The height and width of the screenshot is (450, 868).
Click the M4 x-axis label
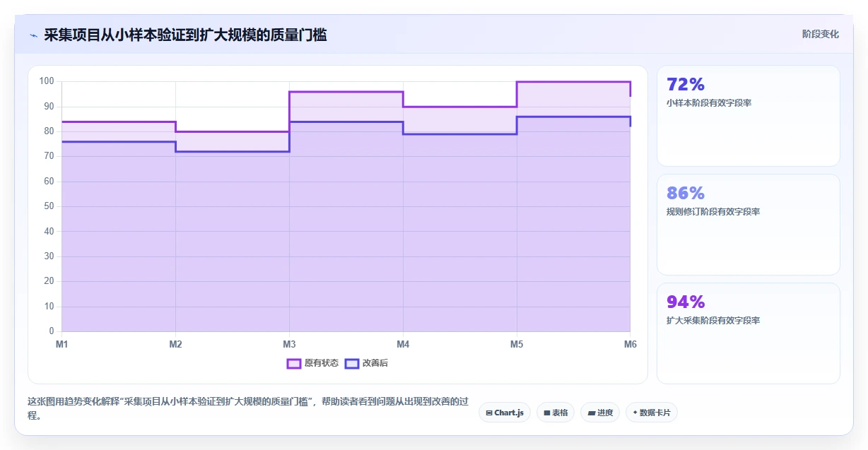(x=403, y=344)
